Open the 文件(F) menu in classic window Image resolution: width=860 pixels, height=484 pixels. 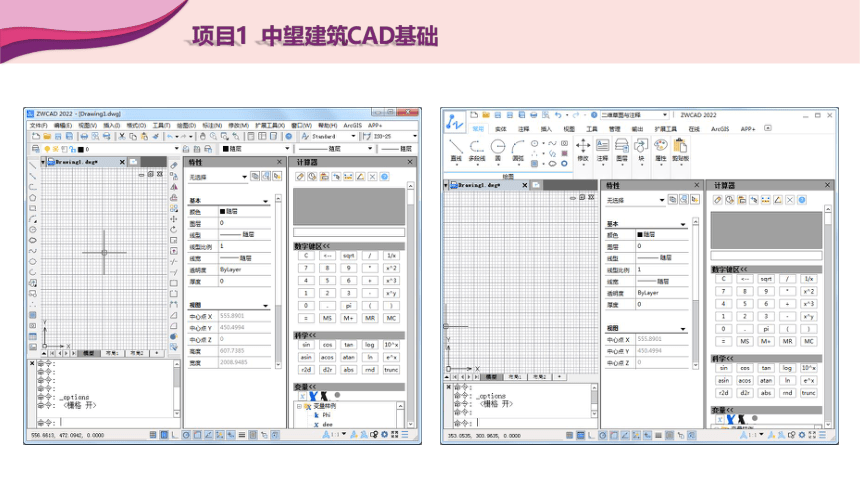[39, 126]
